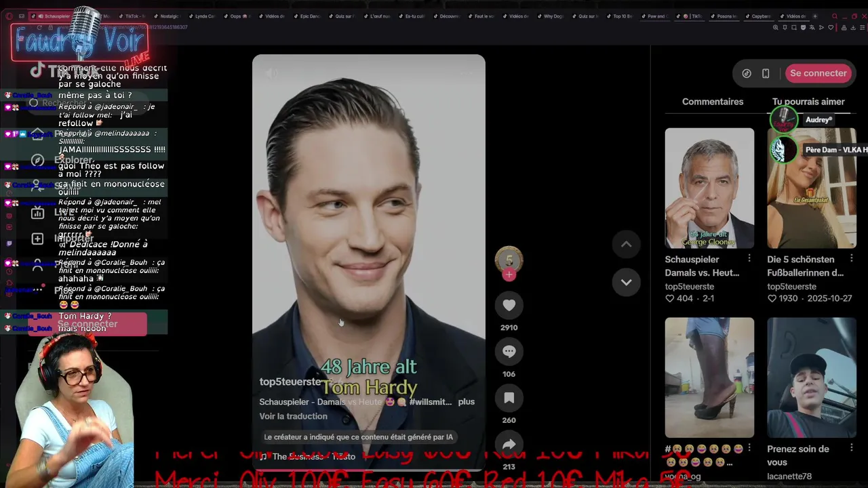Open the Fußballerinnen video thumbnail
The height and width of the screenshot is (488, 868).
coord(812,188)
